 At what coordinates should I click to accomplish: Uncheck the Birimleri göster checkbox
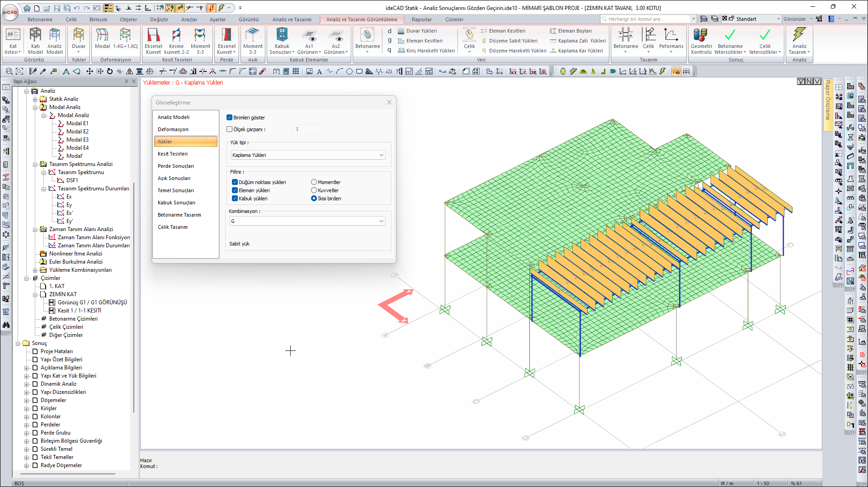(230, 118)
